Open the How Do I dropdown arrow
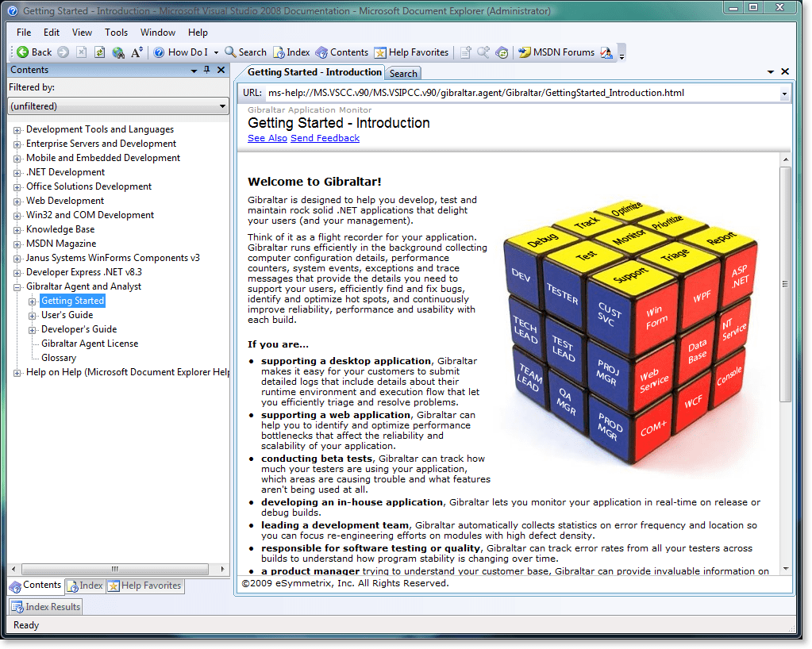This screenshot has height=649, width=812. click(216, 52)
